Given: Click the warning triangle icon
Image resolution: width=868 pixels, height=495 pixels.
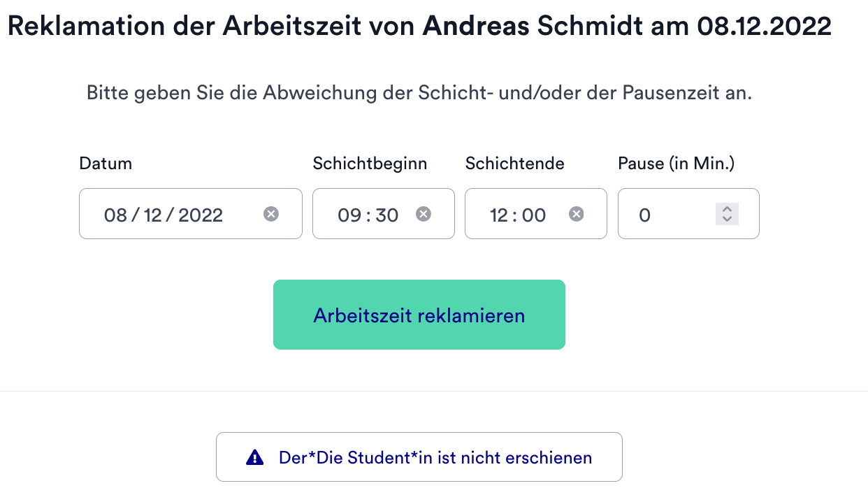Looking at the screenshot, I should coord(255,458).
